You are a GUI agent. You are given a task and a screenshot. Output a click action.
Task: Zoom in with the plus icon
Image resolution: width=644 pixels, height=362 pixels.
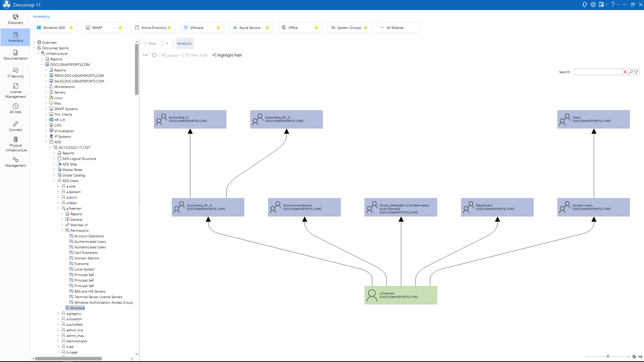point(628,356)
